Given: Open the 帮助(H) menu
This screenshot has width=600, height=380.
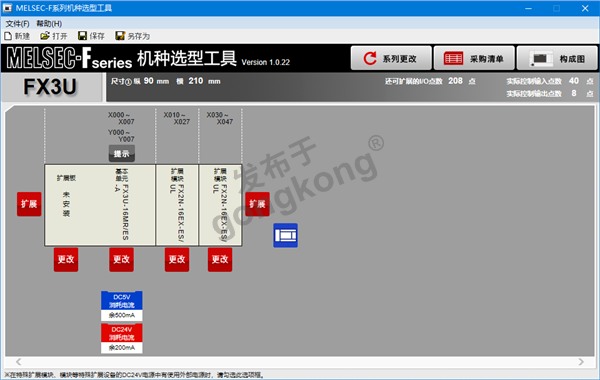Looking at the screenshot, I should pos(49,24).
